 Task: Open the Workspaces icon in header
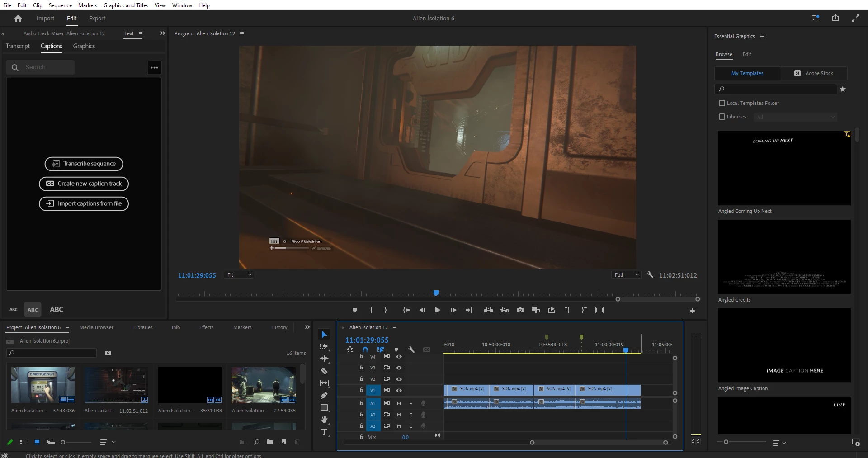tap(816, 19)
